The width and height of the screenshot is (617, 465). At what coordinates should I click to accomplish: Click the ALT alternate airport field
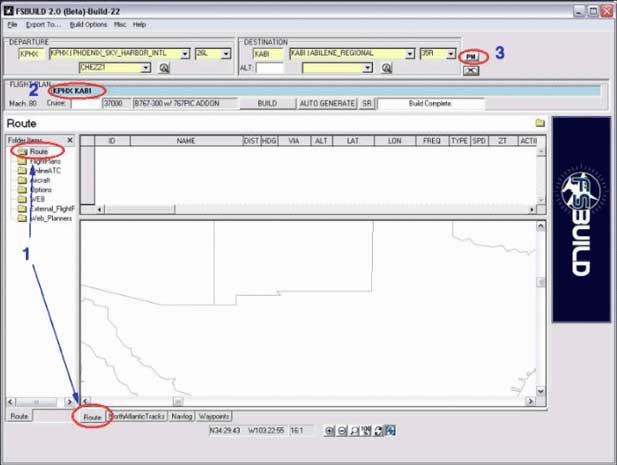[x=270, y=68]
